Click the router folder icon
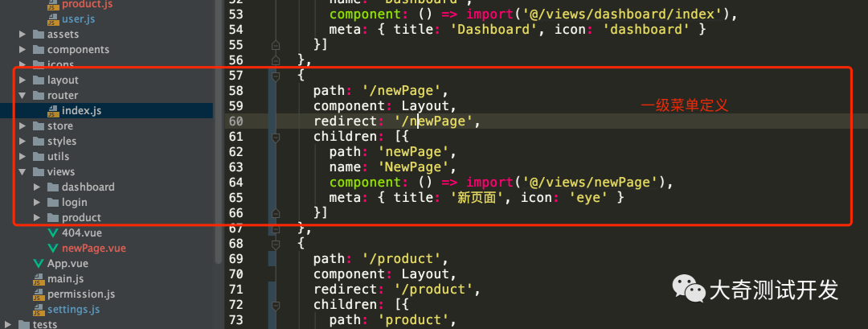Viewport: 868px width, 329px height. click(39, 95)
